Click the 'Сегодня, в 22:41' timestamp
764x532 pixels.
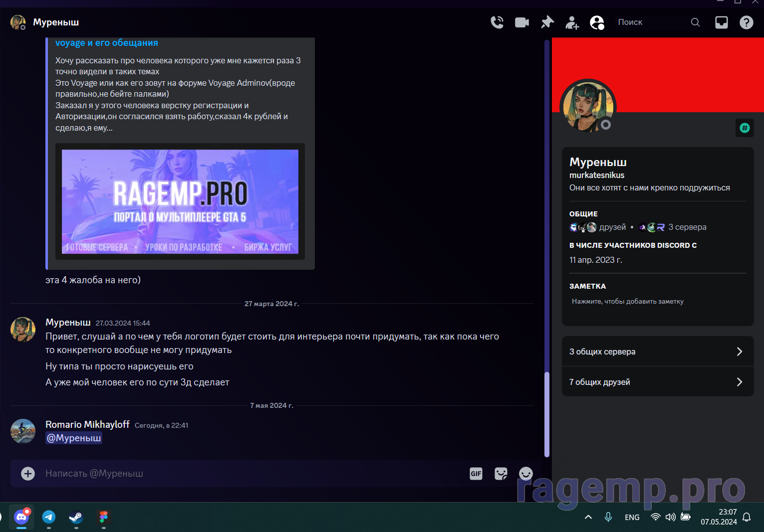click(161, 425)
